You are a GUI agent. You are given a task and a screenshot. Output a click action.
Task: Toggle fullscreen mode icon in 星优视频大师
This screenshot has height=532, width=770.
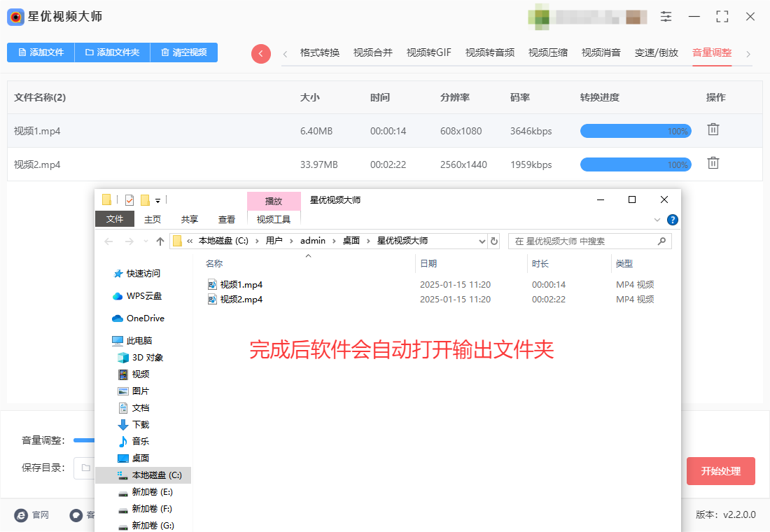click(x=722, y=16)
